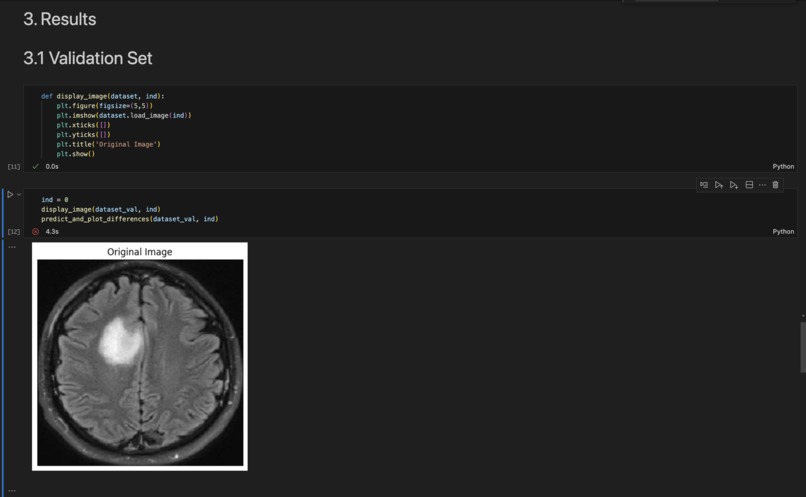Click the plt.title('Original Image') line
The width and height of the screenshot is (806, 497).
pyautogui.click(x=108, y=144)
